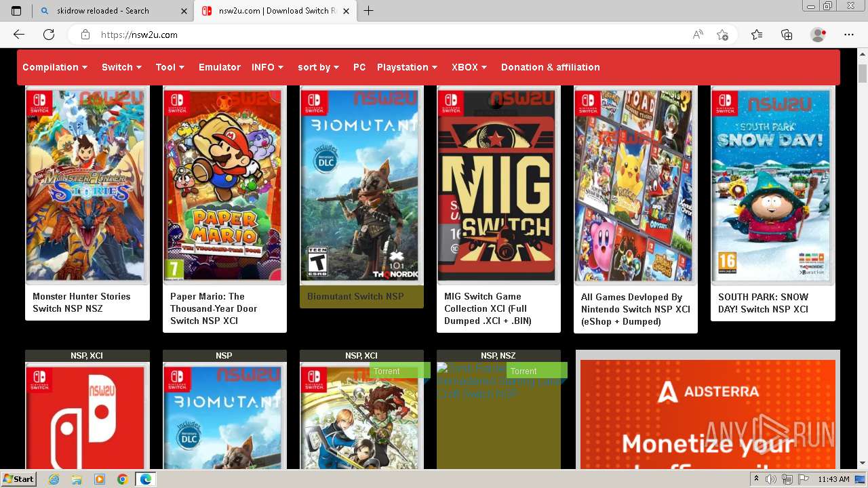Expand the sort by menu
The height and width of the screenshot is (488, 868).
318,67
